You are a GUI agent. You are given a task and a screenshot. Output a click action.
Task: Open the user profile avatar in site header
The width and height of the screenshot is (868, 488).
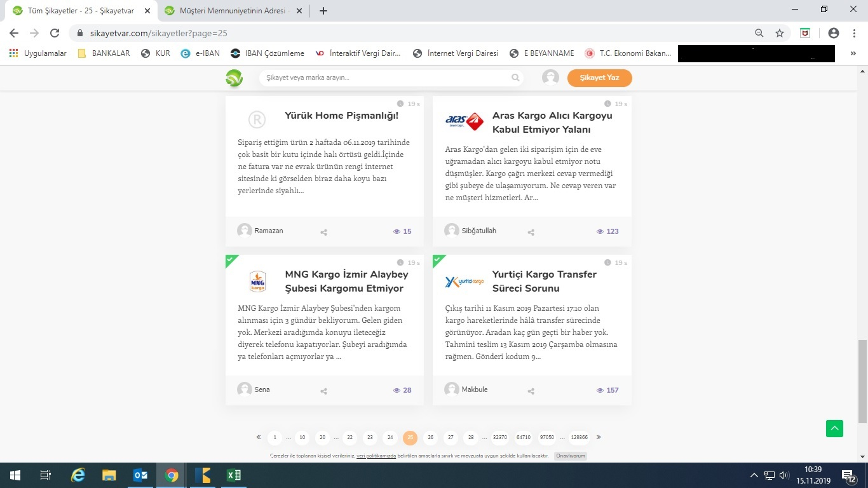(x=550, y=78)
